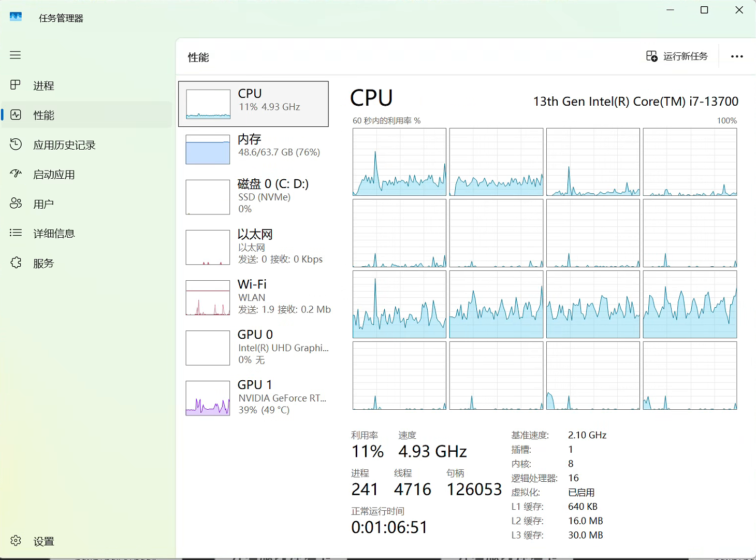Open the 进程 tab
The image size is (756, 560).
[87, 85]
